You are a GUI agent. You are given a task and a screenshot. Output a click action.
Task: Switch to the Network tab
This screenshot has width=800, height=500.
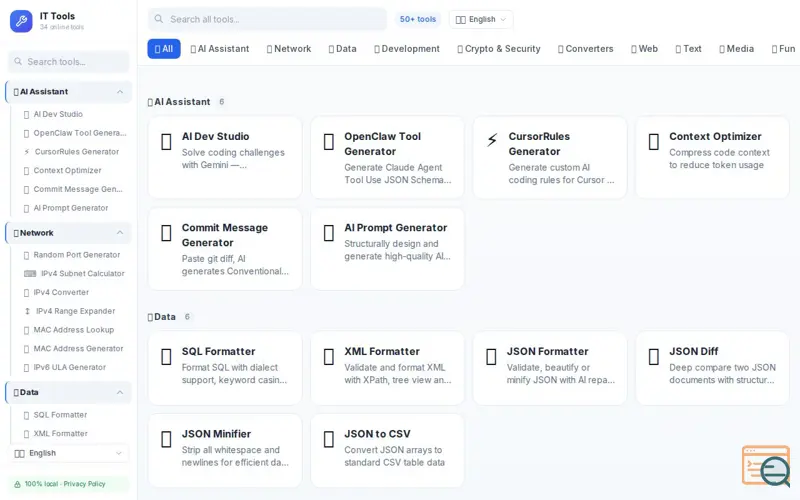pos(289,49)
